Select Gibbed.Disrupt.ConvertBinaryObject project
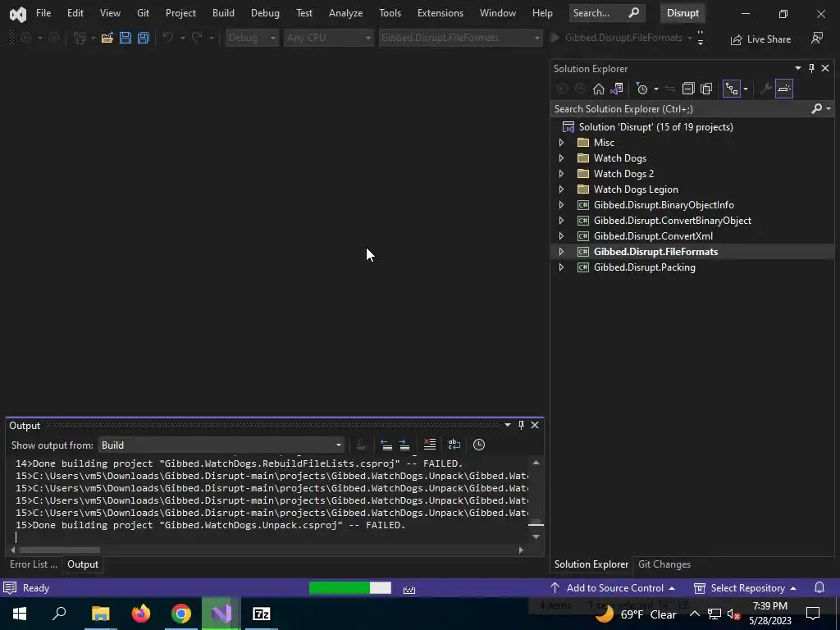 click(673, 220)
